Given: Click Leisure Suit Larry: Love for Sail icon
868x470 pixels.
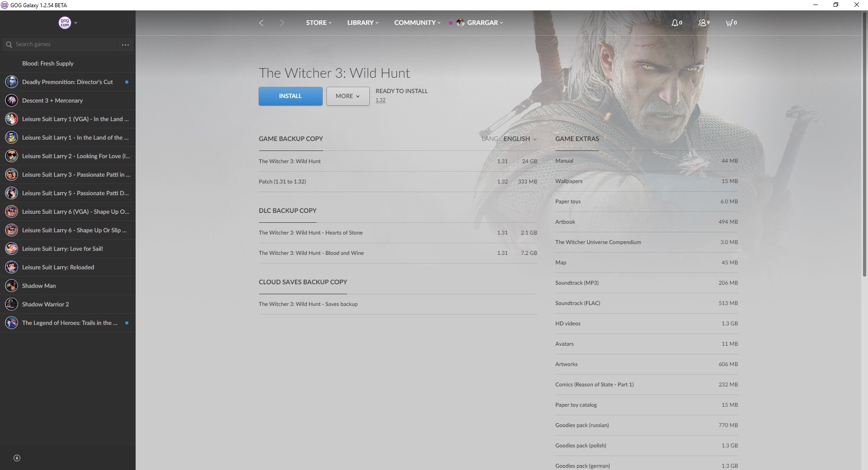Looking at the screenshot, I should point(11,249).
